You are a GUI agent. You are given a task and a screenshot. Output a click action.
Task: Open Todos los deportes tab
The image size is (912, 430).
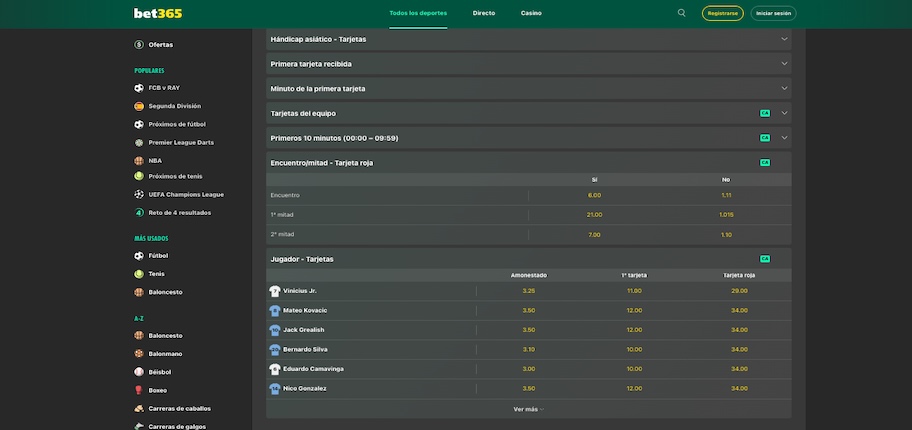coord(418,13)
